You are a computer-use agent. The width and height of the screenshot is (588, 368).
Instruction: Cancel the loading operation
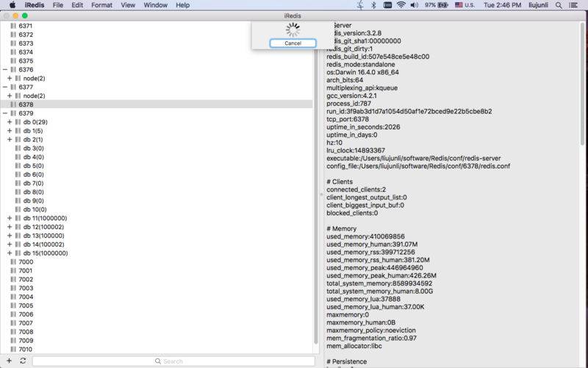pos(293,43)
